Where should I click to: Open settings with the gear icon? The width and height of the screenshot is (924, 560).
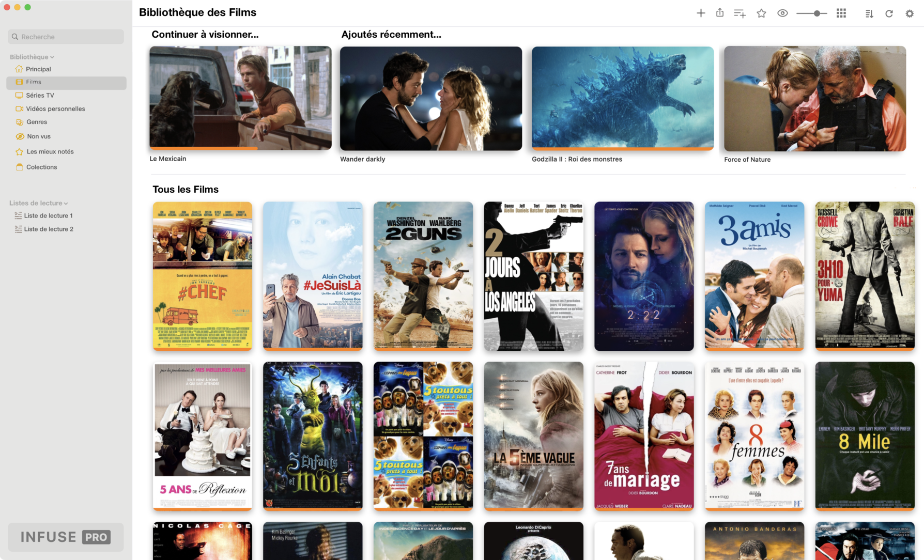pos(910,13)
